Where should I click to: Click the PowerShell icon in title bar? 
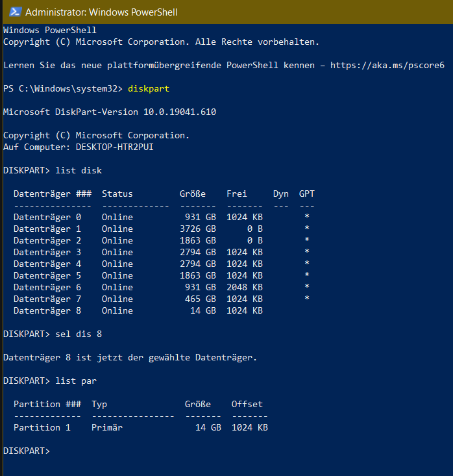tap(15, 12)
